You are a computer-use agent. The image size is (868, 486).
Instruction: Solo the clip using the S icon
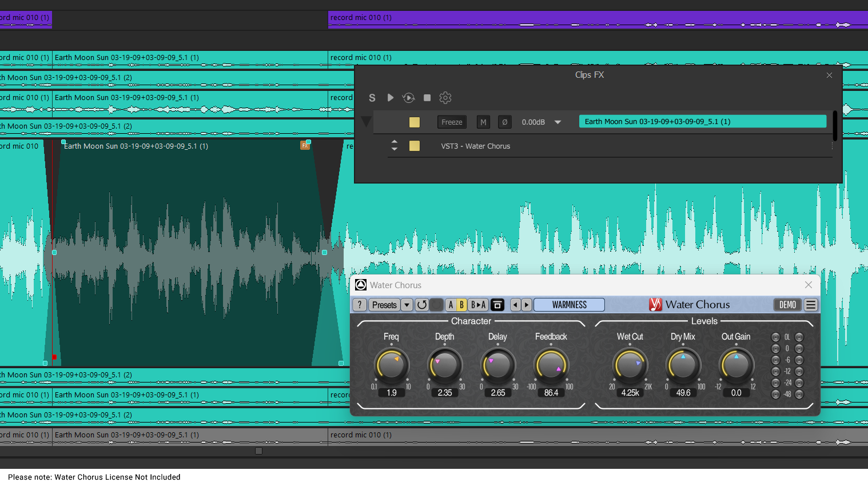point(372,98)
